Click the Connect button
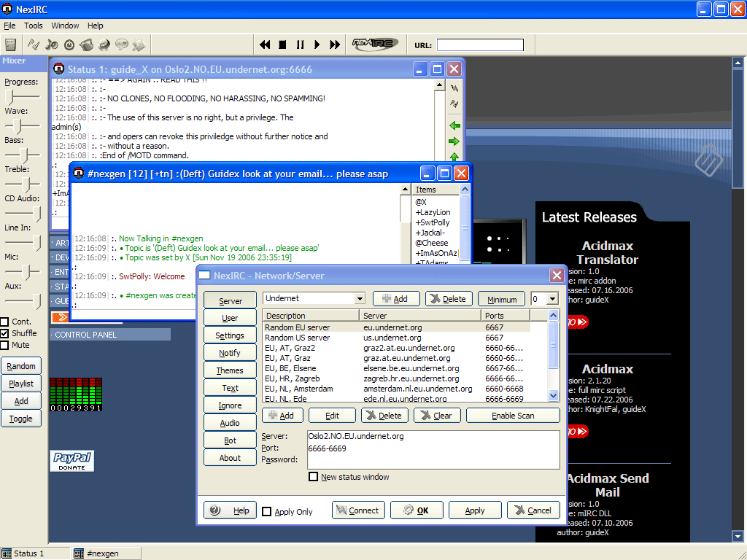The height and width of the screenshot is (560, 747). [x=358, y=510]
